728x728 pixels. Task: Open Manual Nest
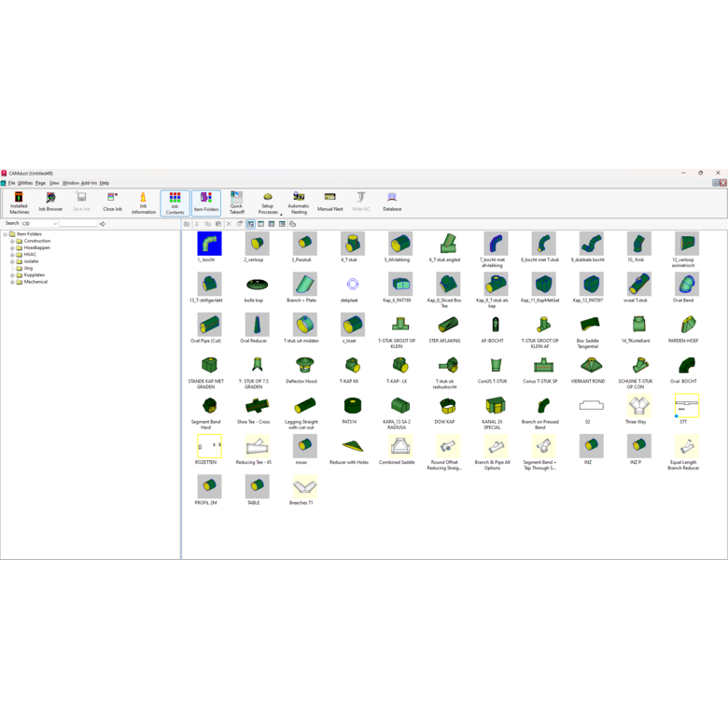pos(329,203)
